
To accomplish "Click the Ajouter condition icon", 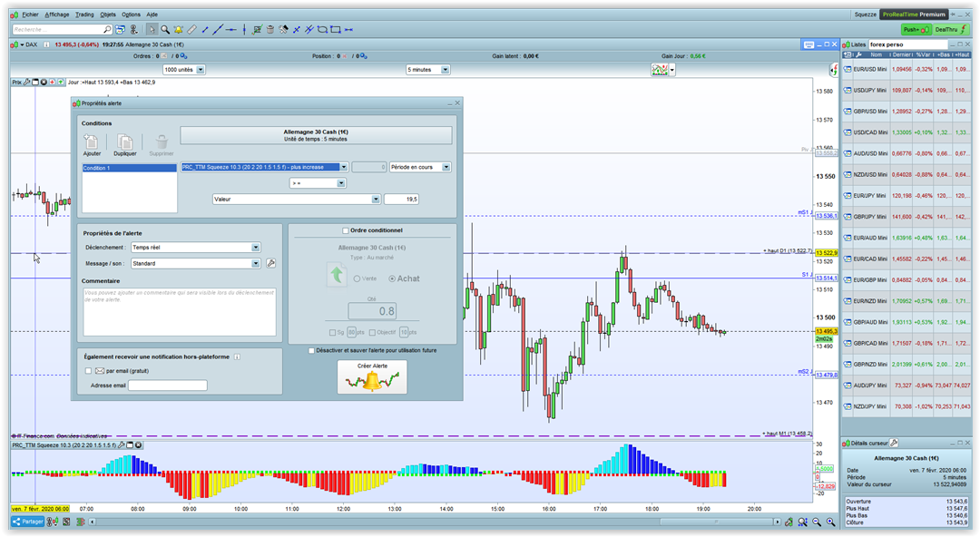I will coord(92,142).
